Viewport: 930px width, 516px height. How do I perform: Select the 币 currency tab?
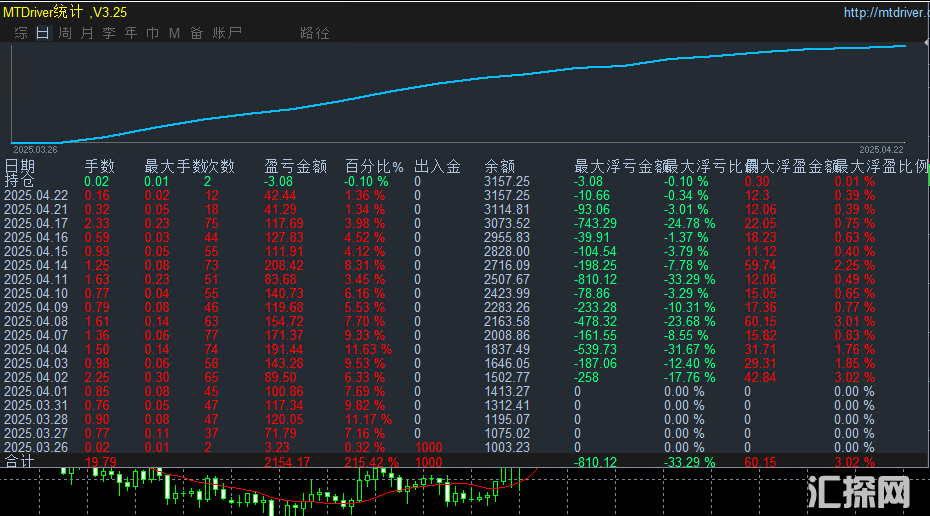tap(153, 33)
